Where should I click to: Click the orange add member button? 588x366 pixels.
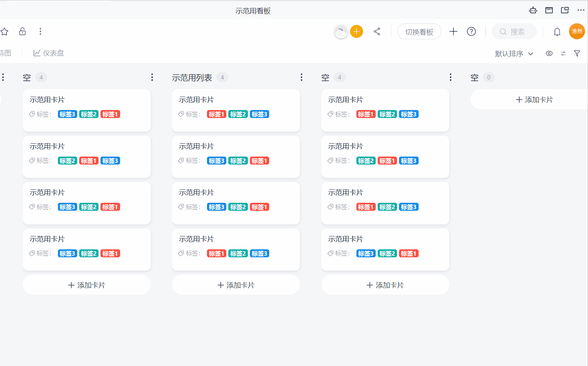click(356, 32)
